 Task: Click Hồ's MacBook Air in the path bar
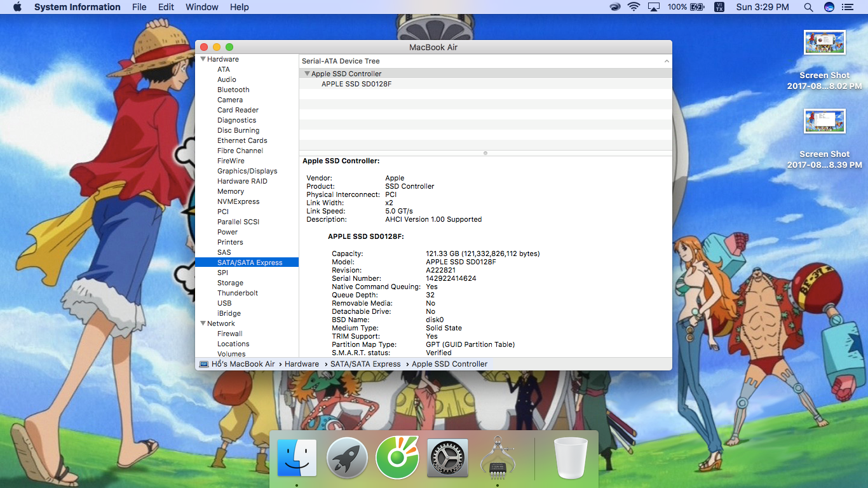[243, 364]
